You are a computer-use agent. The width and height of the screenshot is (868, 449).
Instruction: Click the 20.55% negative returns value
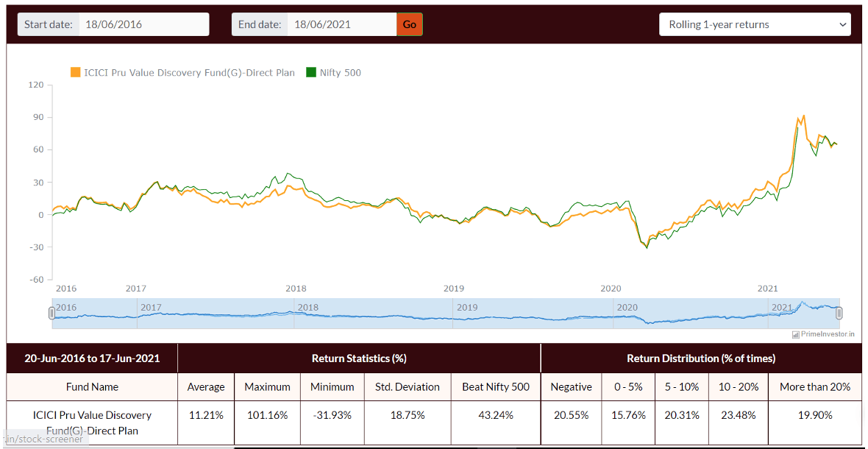[x=572, y=416]
